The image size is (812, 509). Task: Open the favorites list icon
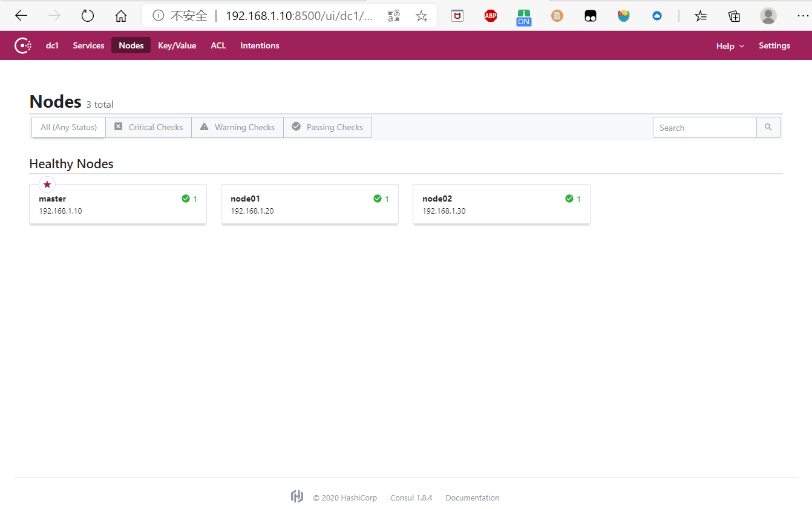click(701, 16)
